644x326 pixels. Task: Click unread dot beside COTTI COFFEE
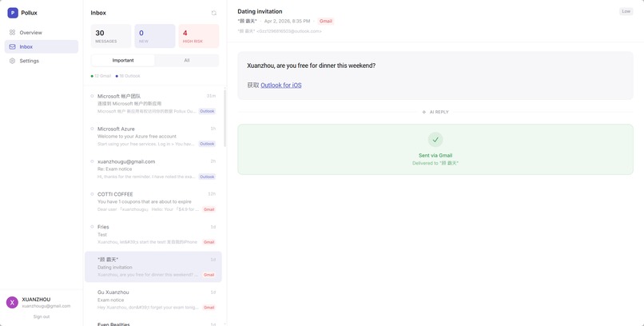pos(92,194)
